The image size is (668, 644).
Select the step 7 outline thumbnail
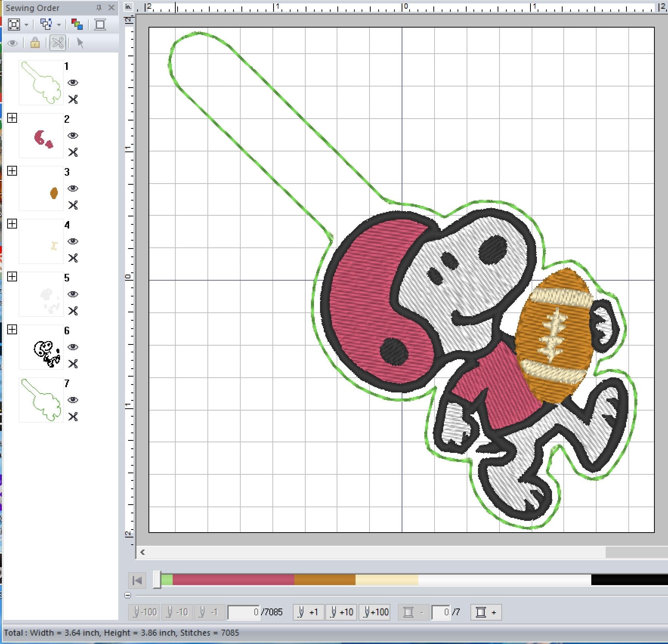coord(41,400)
